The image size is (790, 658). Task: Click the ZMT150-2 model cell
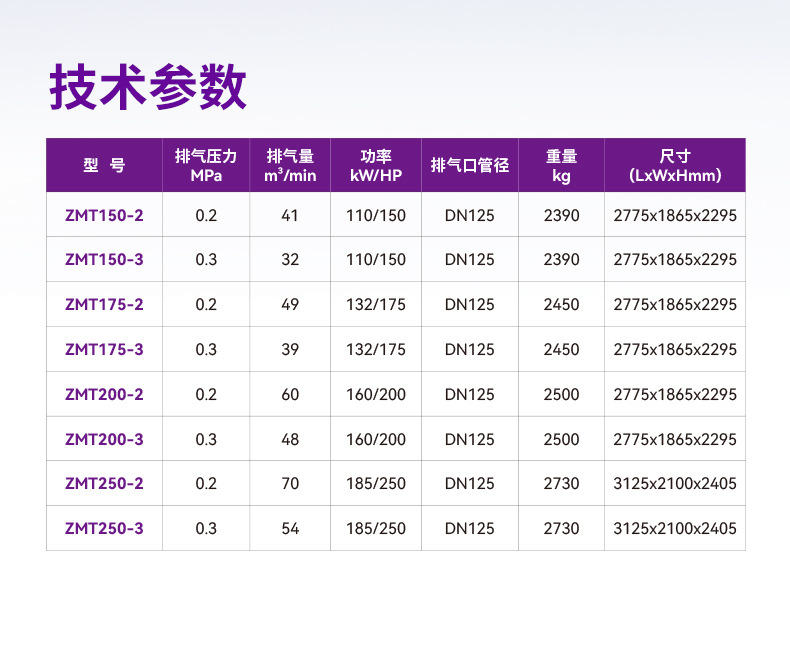coord(104,215)
